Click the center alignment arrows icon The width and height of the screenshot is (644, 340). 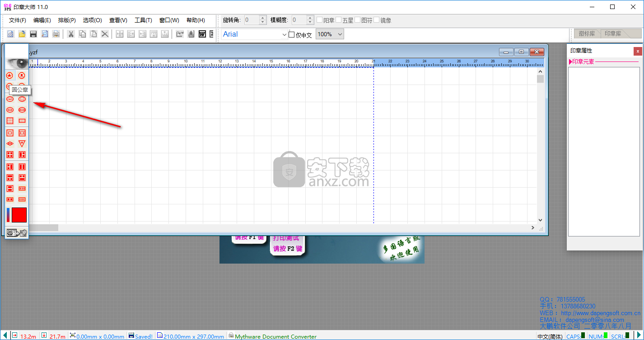120,34
